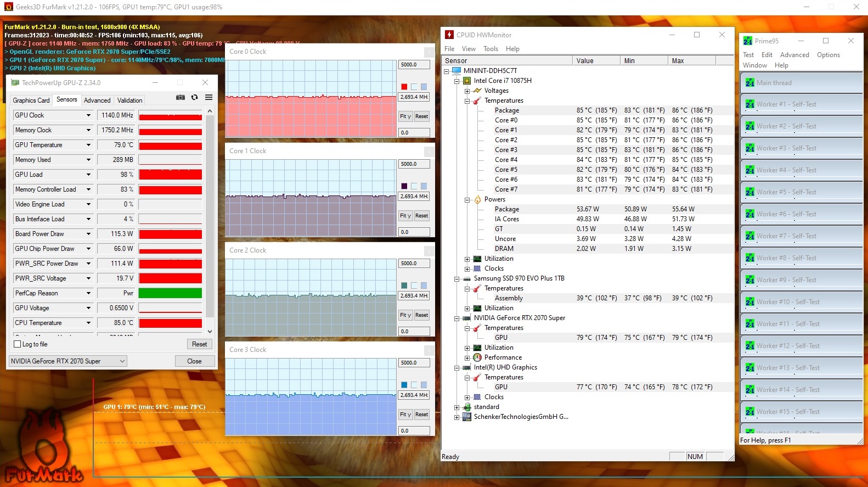Click the flame icon beside Powers

(477, 199)
